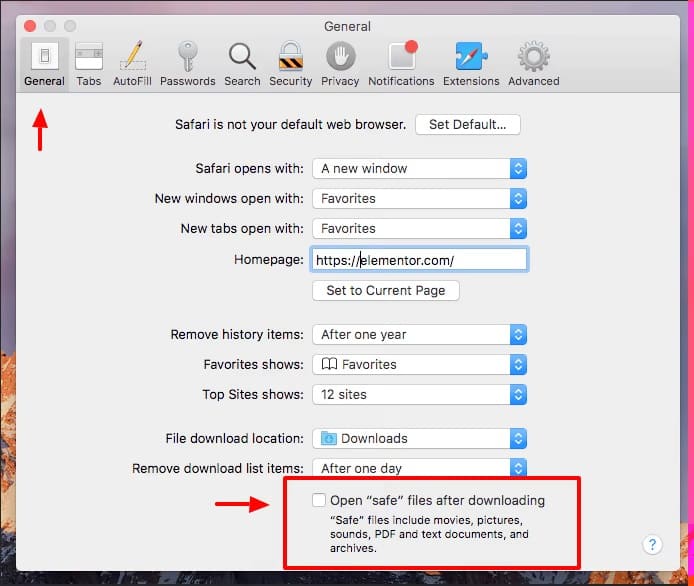
Task: Enable Open "safe" files after downloading
Action: point(319,500)
